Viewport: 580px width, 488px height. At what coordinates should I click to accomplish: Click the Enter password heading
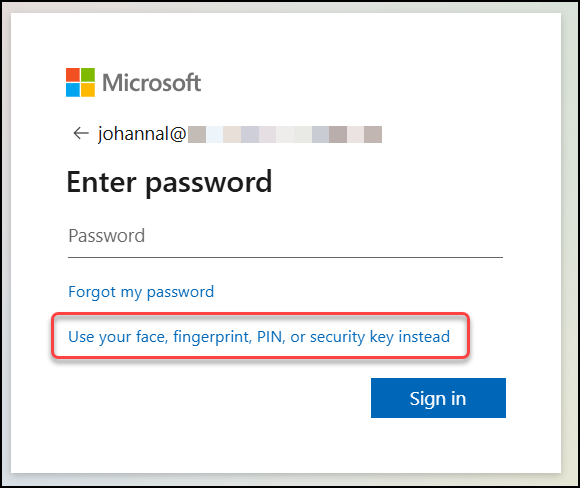tap(169, 182)
